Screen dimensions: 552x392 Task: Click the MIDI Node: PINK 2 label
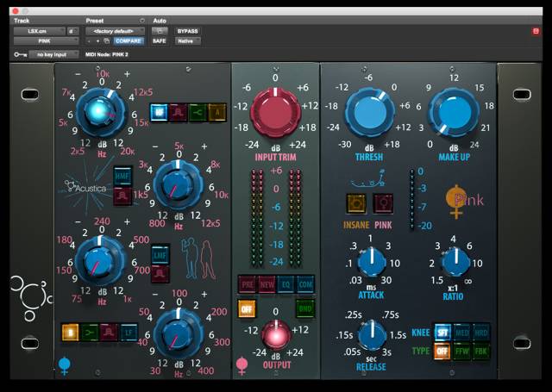pos(107,54)
